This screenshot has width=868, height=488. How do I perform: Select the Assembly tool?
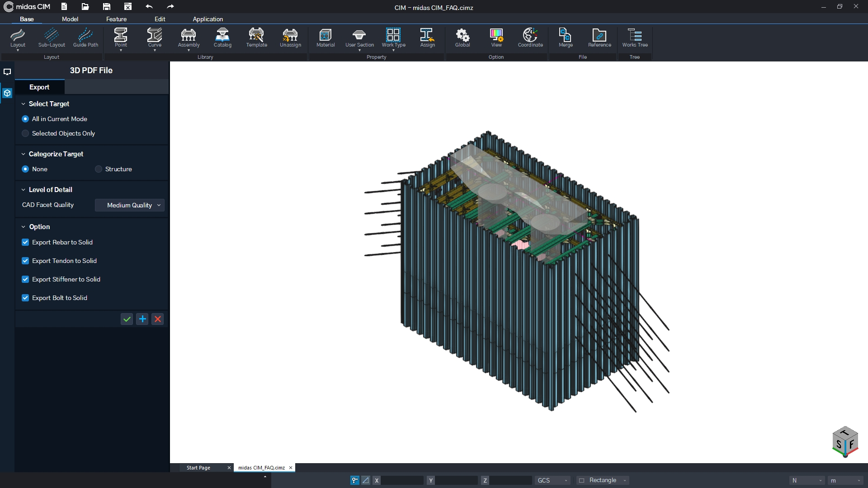(x=189, y=38)
